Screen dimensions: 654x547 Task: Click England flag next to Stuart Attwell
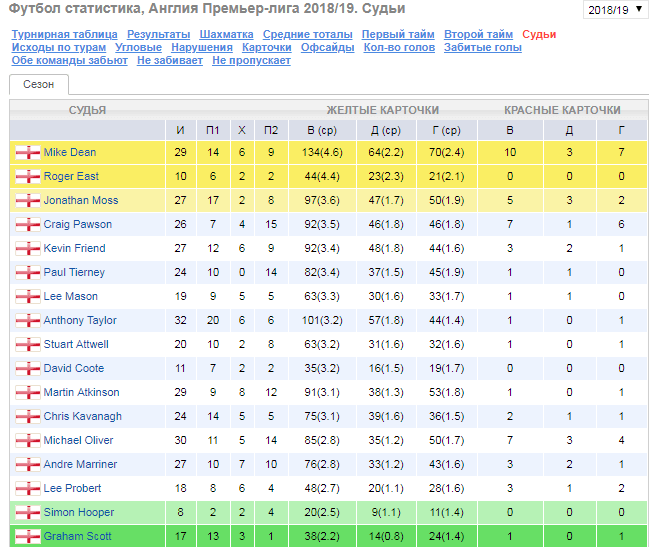click(28, 345)
